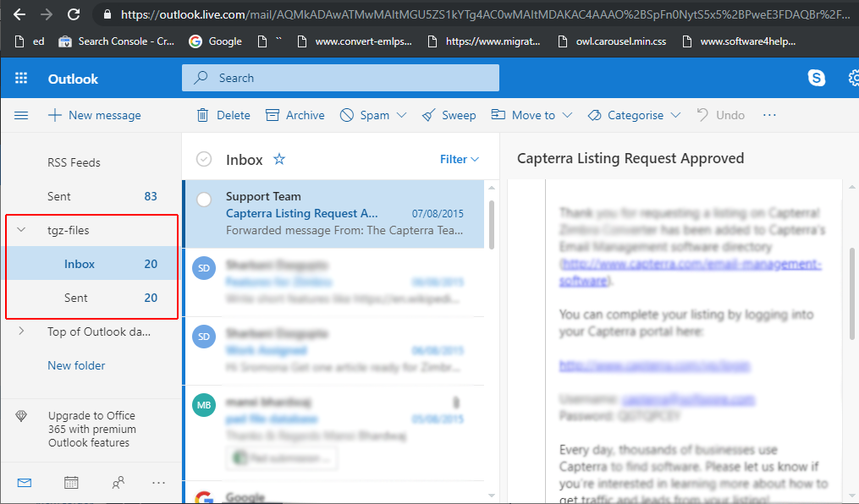Collapse the tgz-files folder
The width and height of the screenshot is (859, 504).
click(x=22, y=230)
